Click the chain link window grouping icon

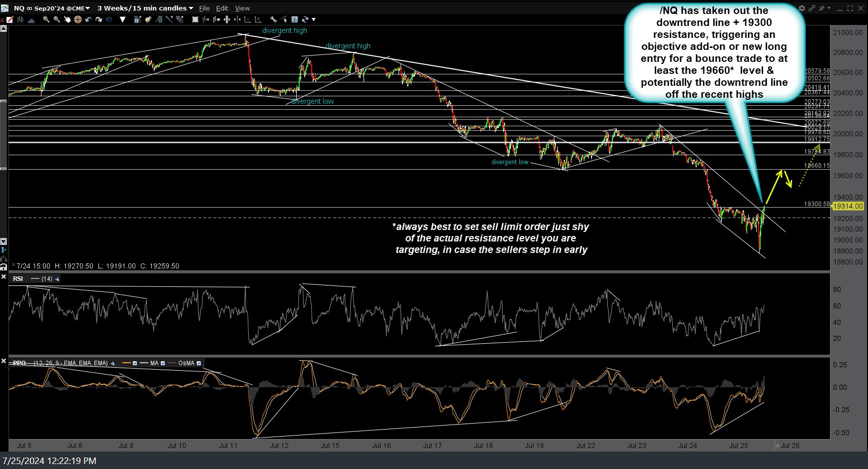tap(812, 8)
